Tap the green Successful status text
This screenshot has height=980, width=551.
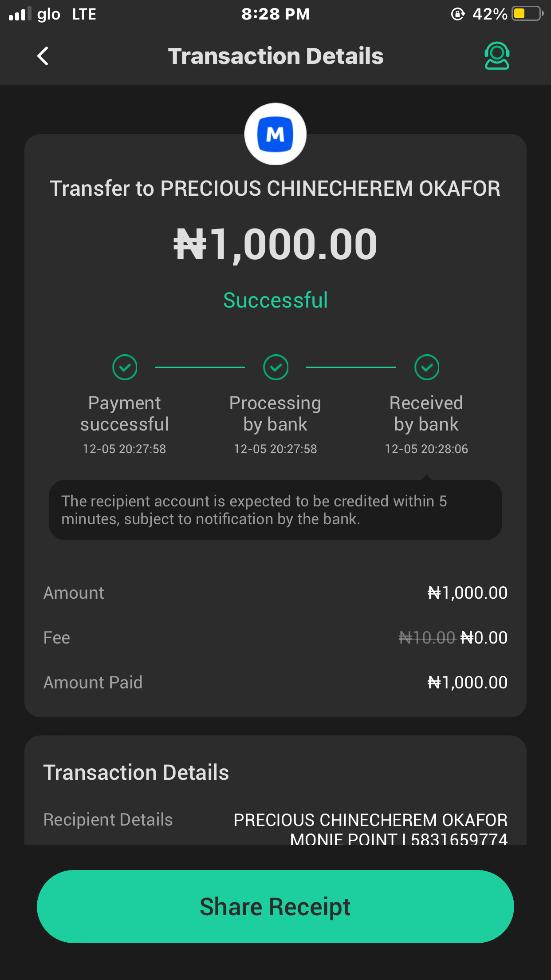pos(275,300)
